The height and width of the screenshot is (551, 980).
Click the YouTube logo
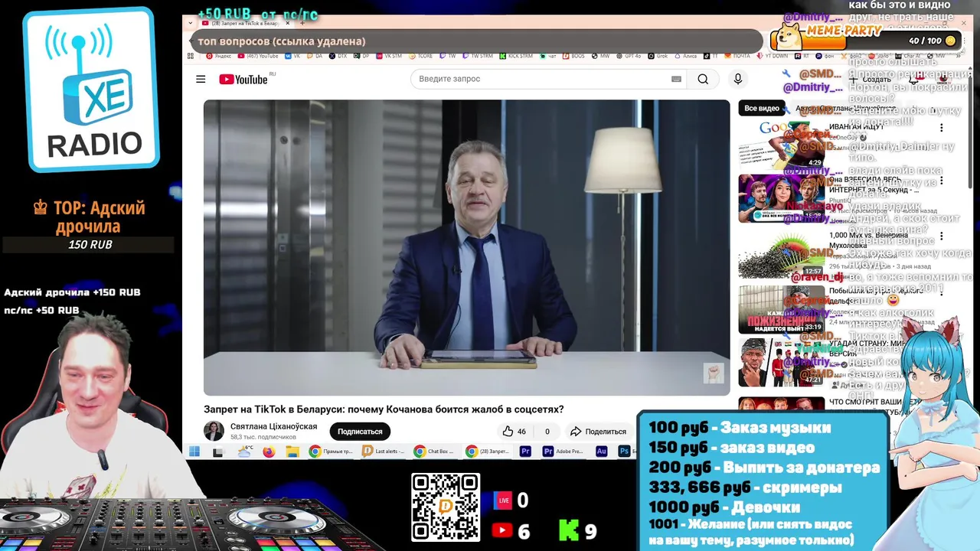coord(243,80)
